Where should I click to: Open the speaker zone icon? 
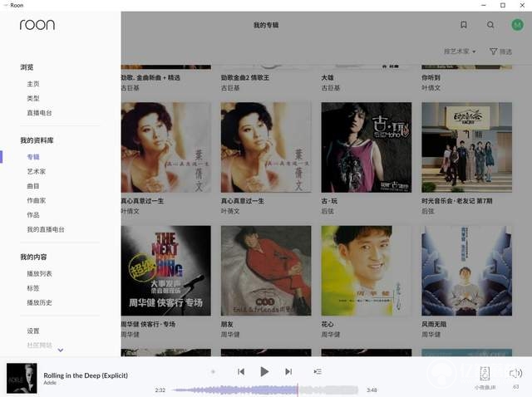click(x=485, y=374)
